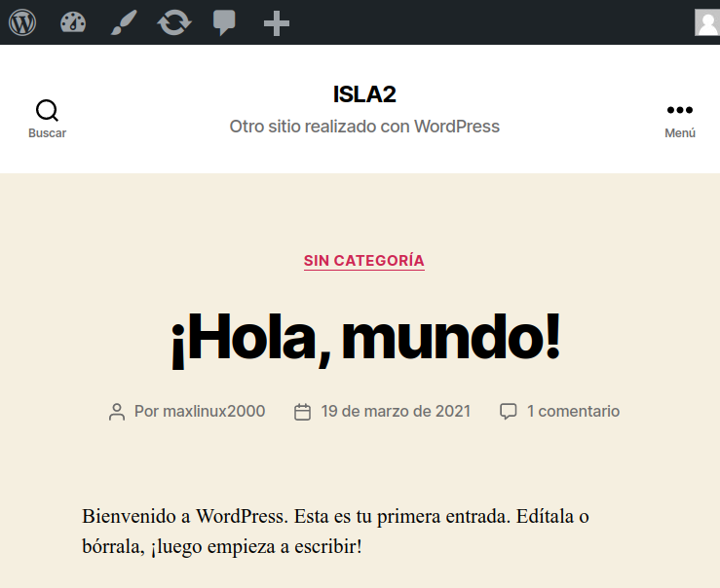Viewport: 720px width, 588px height.
Task: Open the WordPress logo menu
Action: coord(22,22)
